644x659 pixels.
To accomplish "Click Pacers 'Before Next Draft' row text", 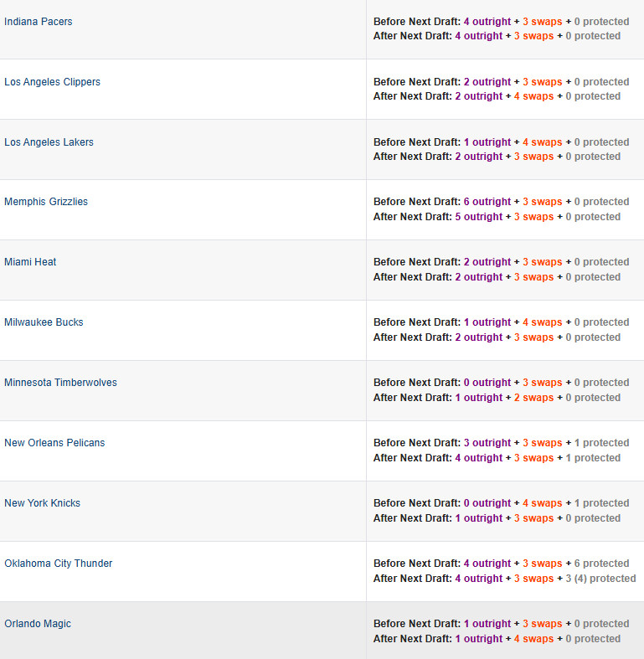I will pos(501,22).
